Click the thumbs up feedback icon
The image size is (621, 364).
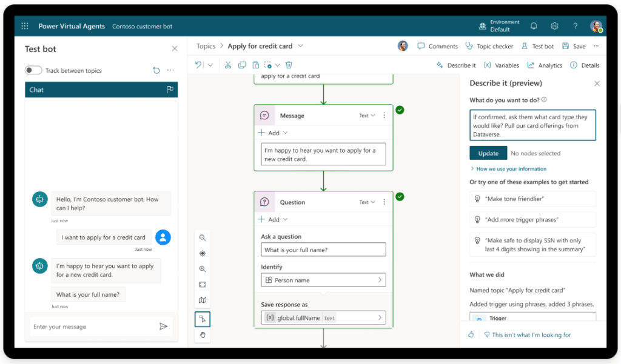click(x=471, y=335)
